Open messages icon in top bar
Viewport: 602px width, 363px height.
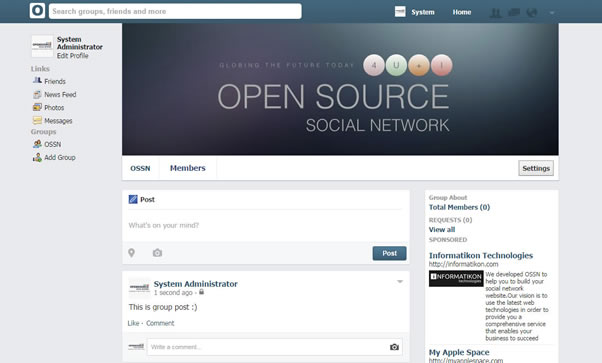tap(514, 13)
